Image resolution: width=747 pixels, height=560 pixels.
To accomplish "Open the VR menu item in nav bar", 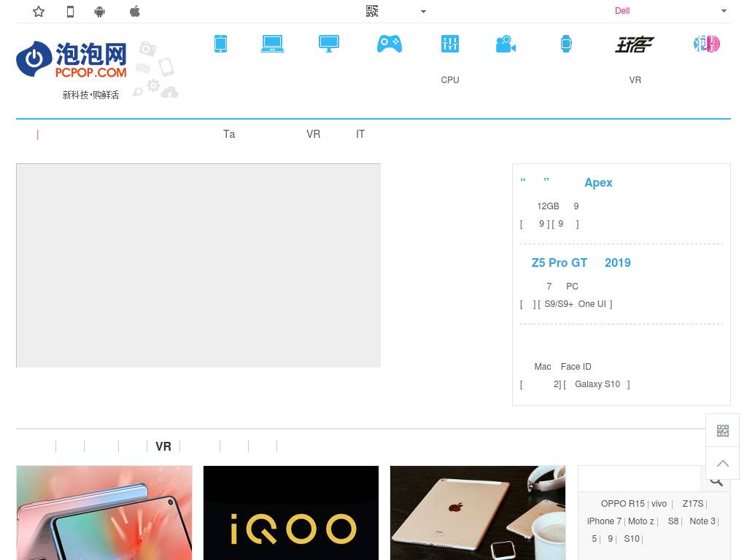I will pos(313,134).
